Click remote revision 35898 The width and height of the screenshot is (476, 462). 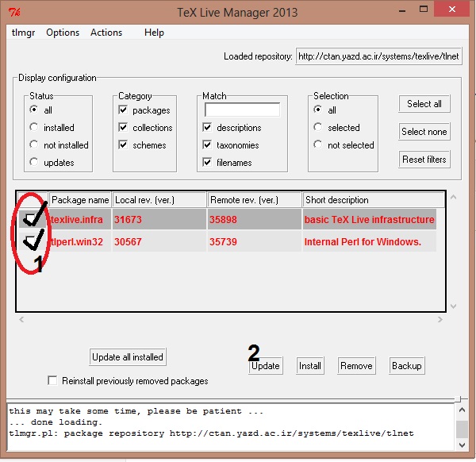pos(223,219)
